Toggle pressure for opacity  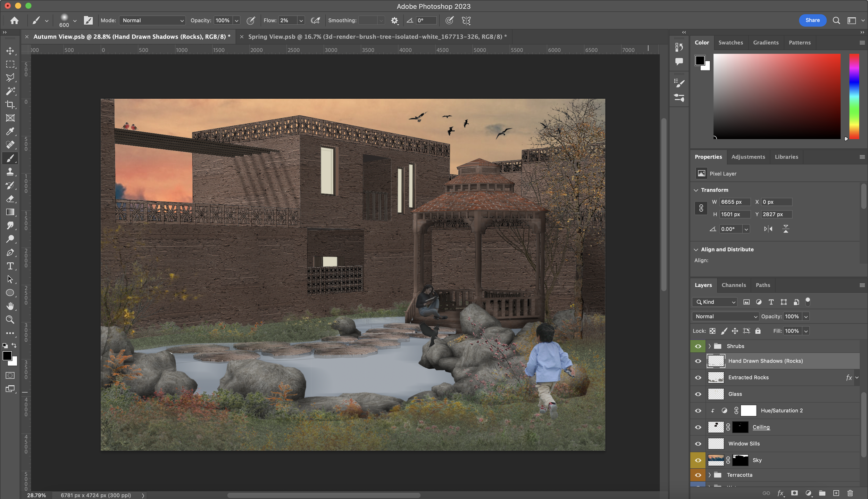pos(251,21)
